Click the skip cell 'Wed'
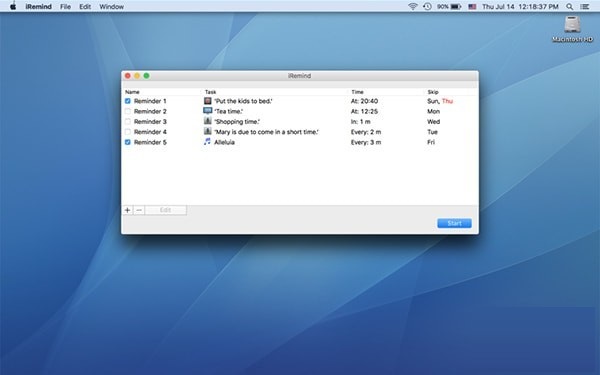The width and height of the screenshot is (600, 375). [x=434, y=122]
